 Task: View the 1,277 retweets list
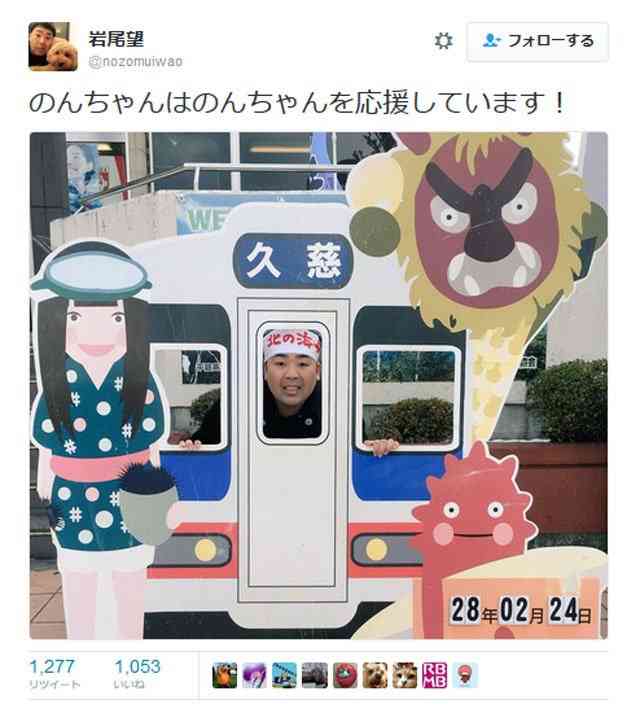pyautogui.click(x=54, y=673)
